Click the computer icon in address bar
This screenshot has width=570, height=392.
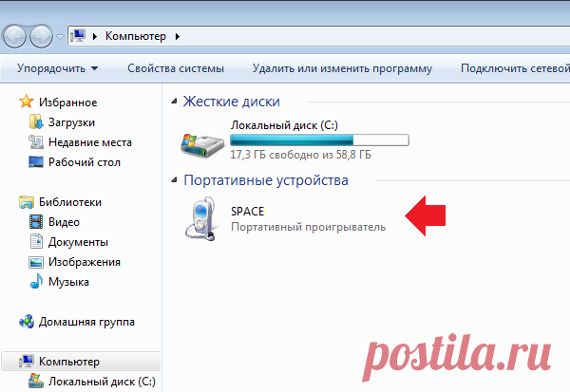(x=78, y=36)
